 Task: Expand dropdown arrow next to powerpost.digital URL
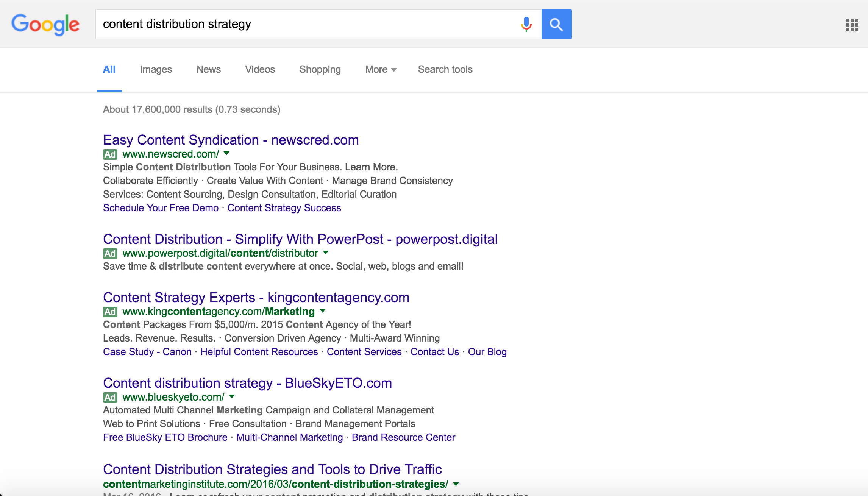(x=326, y=253)
